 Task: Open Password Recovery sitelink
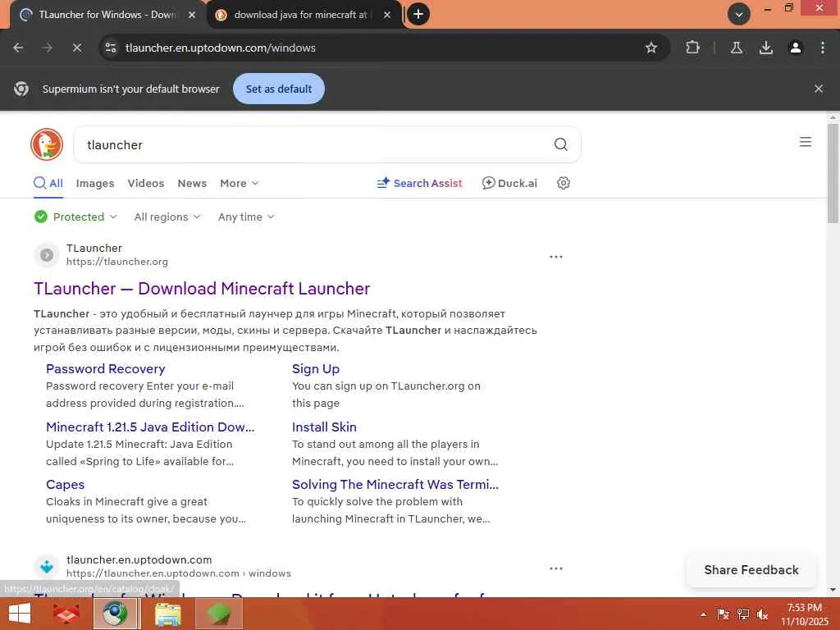coord(106,369)
